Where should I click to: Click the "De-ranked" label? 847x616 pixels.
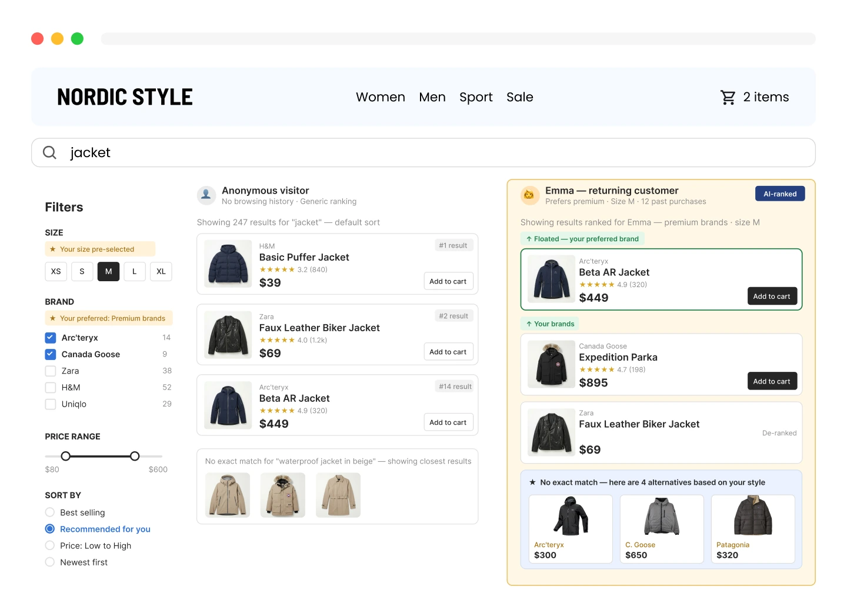(779, 433)
